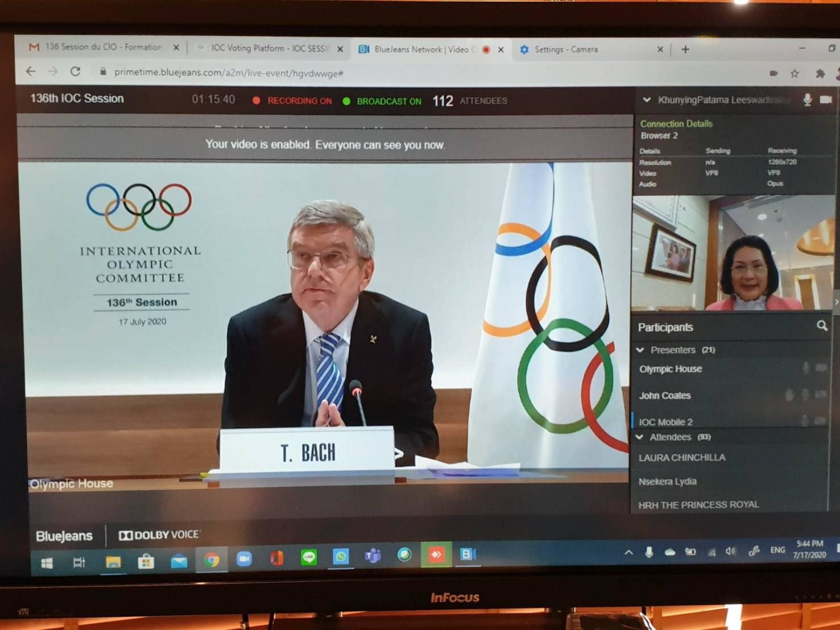The width and height of the screenshot is (840, 630).
Task: Open Microsoft Store from the taskbar
Action: (x=146, y=562)
